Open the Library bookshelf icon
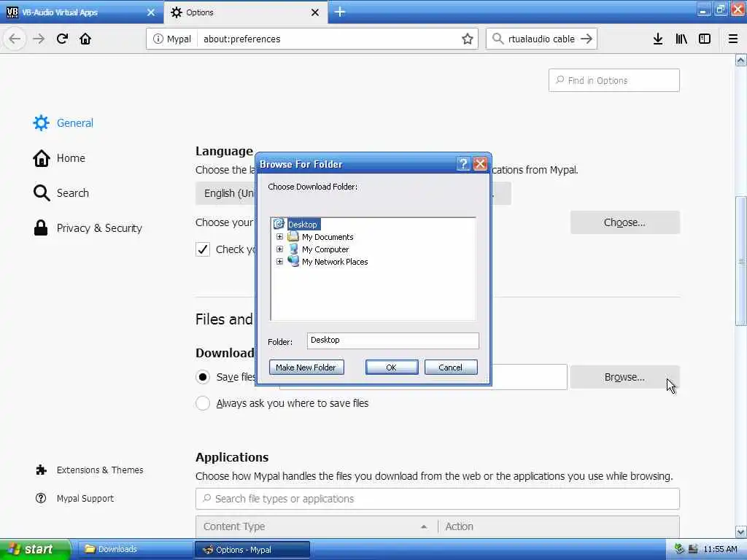747x560 pixels. 681,39
